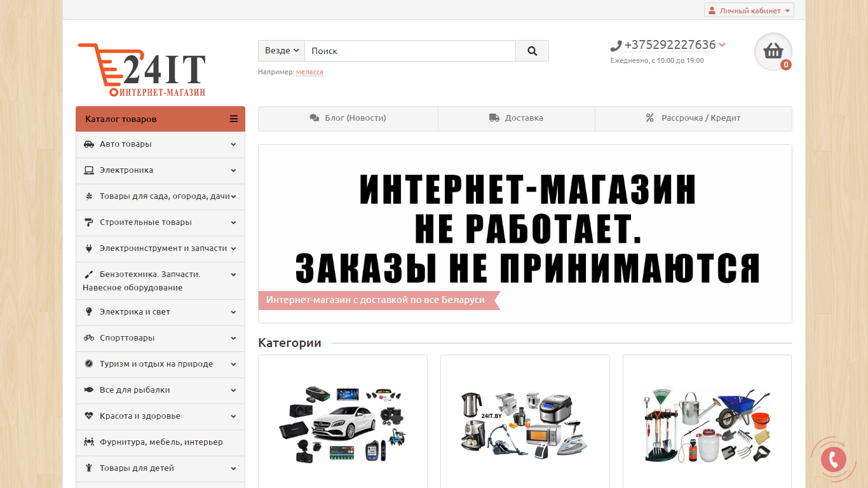This screenshot has width=868, height=488.
Task: Open the shopping basket icon
Action: point(773,51)
